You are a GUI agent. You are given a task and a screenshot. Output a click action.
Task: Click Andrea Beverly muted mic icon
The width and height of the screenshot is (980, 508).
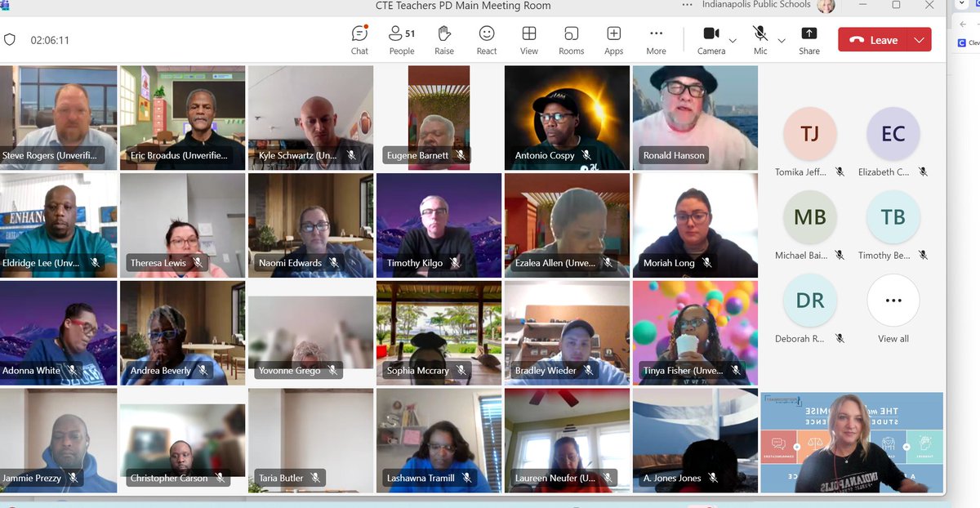(203, 370)
